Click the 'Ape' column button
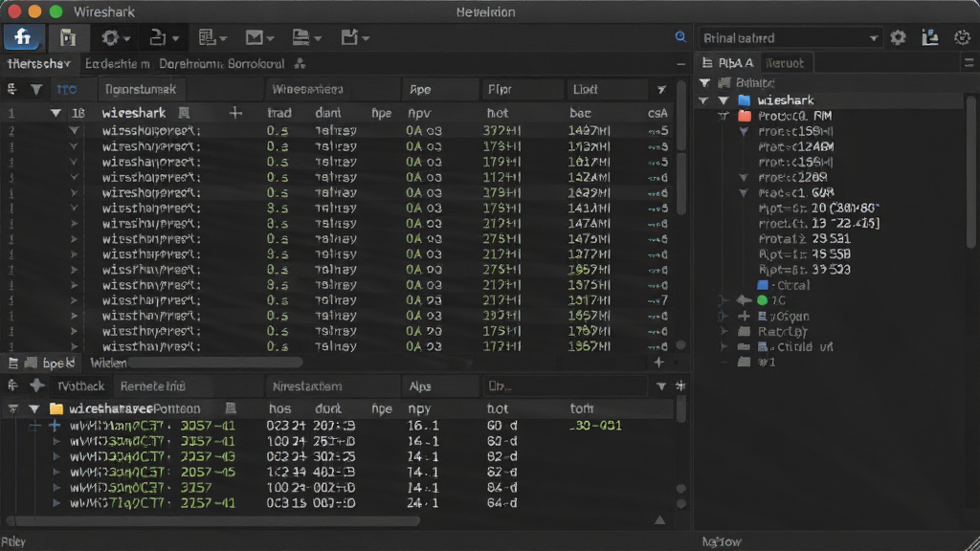Viewport: 980px width, 551px height. [x=440, y=89]
